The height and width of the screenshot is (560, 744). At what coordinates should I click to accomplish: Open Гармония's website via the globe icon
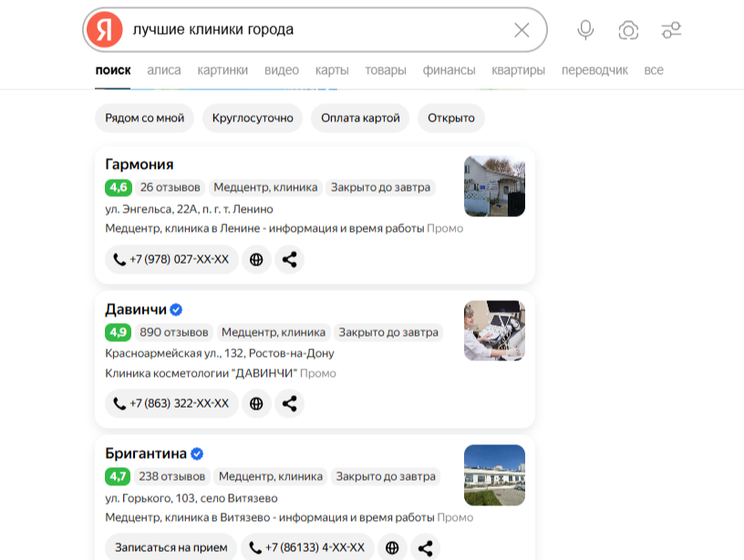257,260
